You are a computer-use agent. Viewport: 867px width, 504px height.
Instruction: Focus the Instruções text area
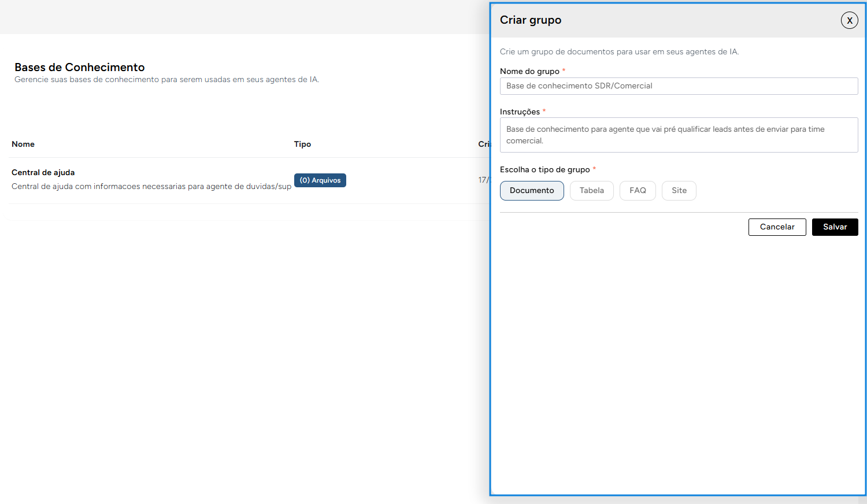[x=679, y=135]
